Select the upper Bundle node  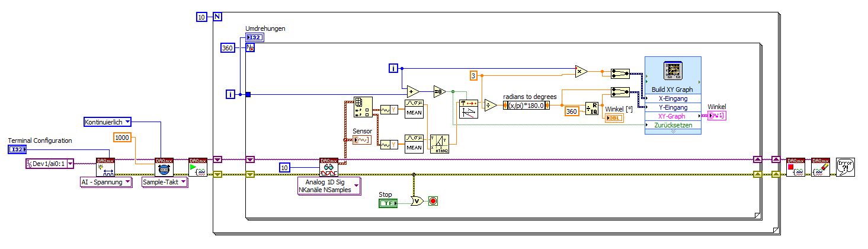tap(620, 73)
